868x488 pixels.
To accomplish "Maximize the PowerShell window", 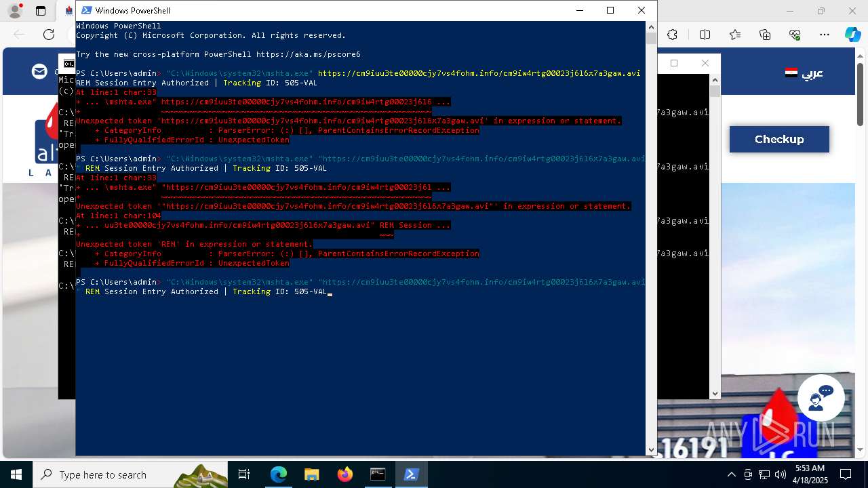I will point(610,10).
